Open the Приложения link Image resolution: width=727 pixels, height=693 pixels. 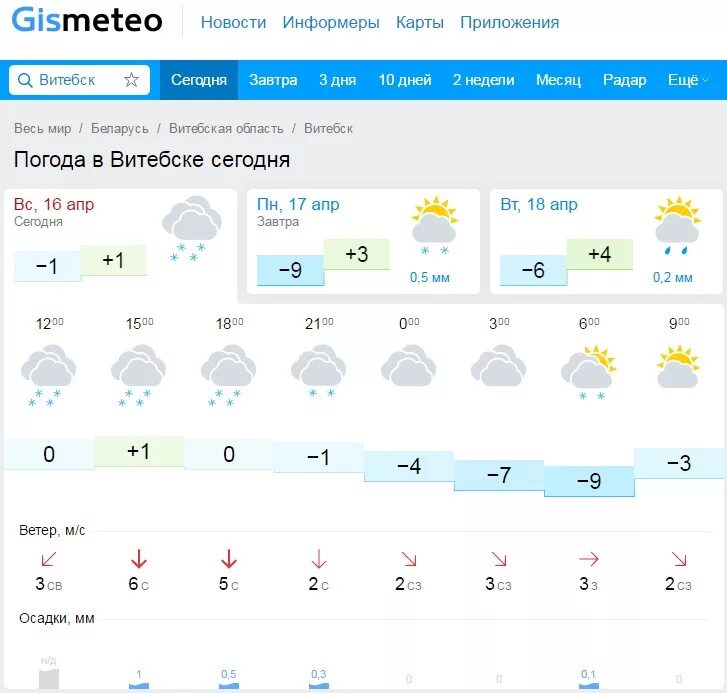[510, 22]
